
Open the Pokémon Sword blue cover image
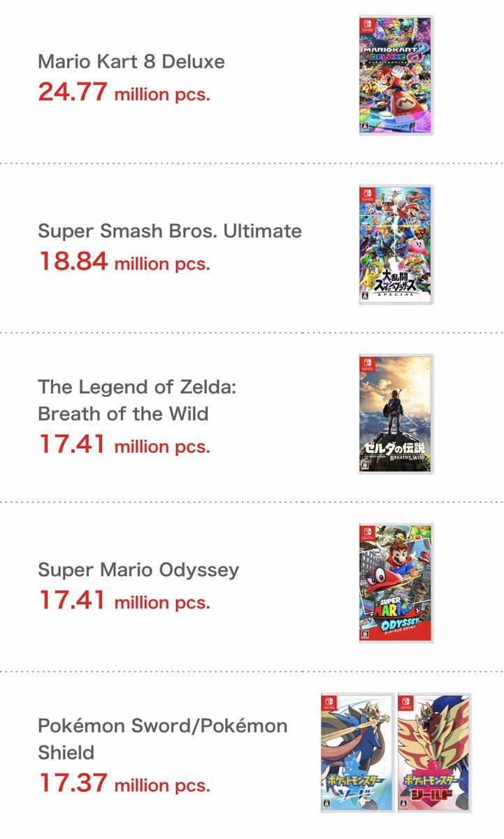(357, 753)
